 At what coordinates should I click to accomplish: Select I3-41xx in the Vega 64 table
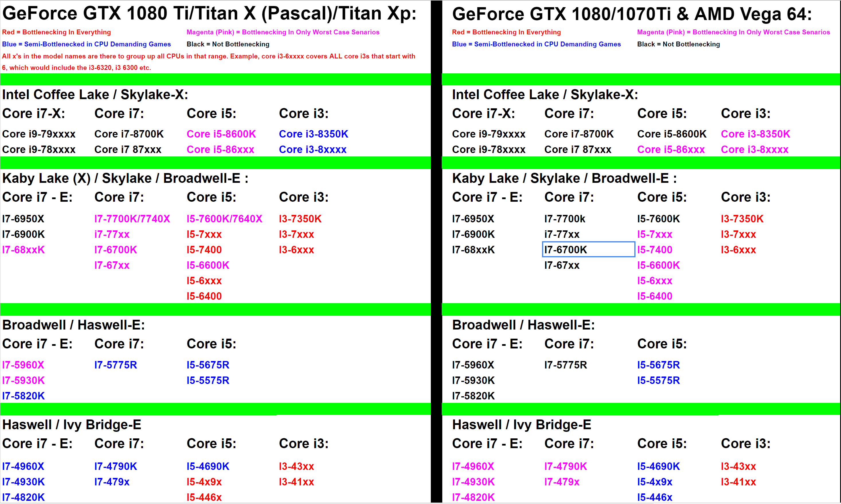tap(738, 482)
